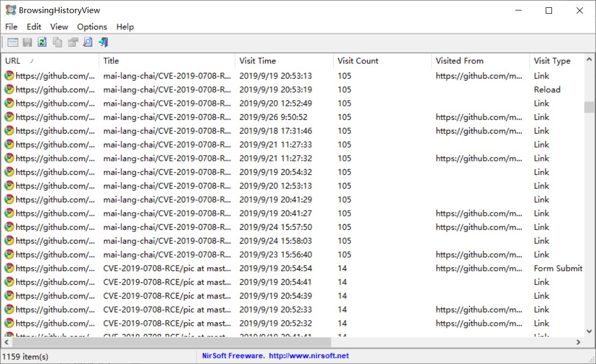Image resolution: width=596 pixels, height=364 pixels.
Task: Click Chrome icon of row visited 2019/9/19 20:54:32
Action: pos(9,172)
